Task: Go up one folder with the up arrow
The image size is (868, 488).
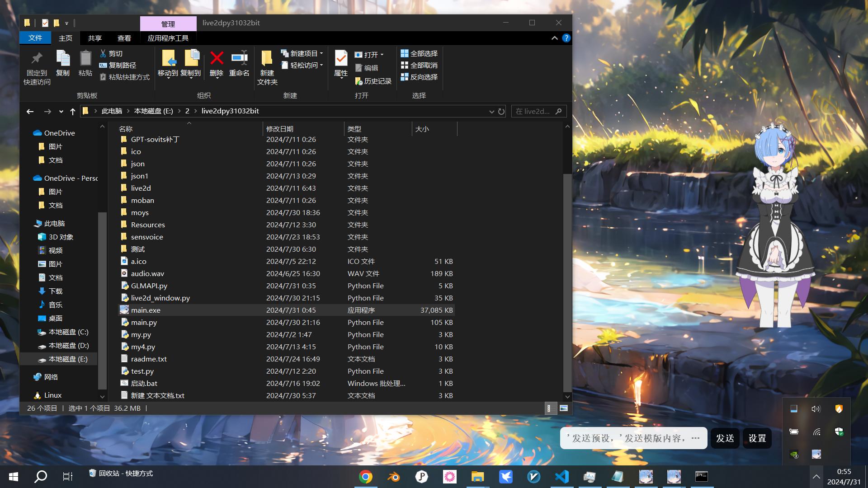Action: 73,111
